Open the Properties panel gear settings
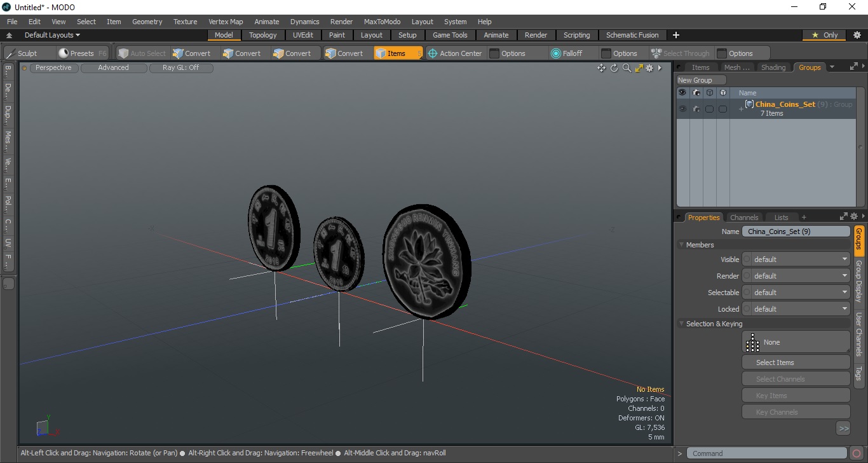This screenshot has width=868, height=463. 855,216
